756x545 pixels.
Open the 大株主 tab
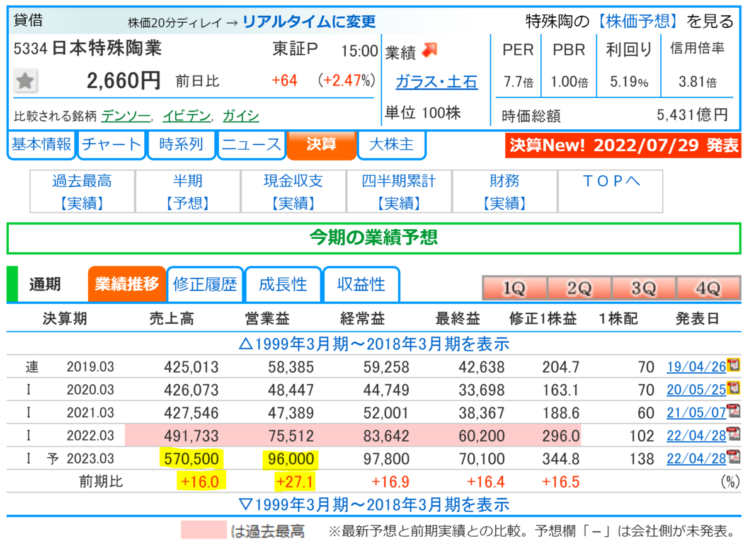[x=391, y=145]
